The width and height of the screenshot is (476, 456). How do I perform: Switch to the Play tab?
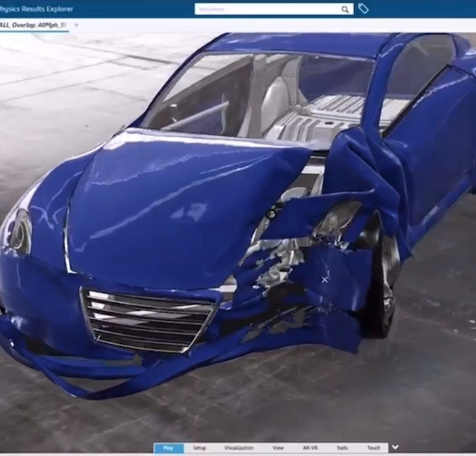coord(168,448)
